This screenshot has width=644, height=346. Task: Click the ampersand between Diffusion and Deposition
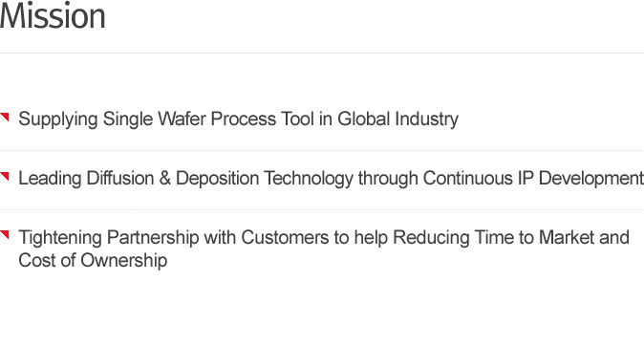[x=165, y=179]
